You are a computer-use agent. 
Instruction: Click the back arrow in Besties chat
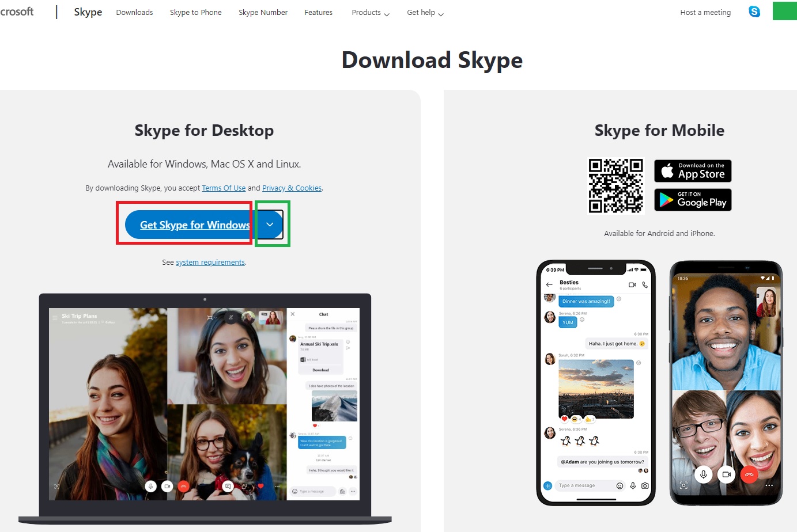pyautogui.click(x=549, y=284)
